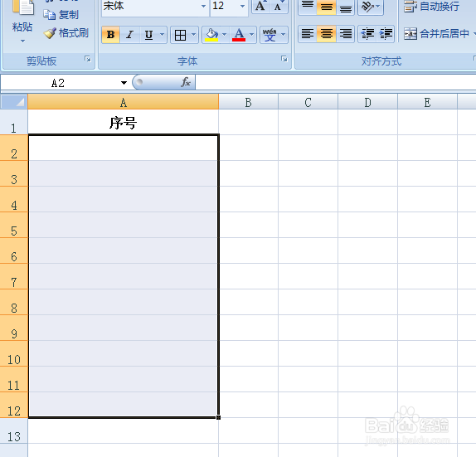Click the font size field showing 12
Viewport: 476px width, 457px height.
click(x=224, y=6)
